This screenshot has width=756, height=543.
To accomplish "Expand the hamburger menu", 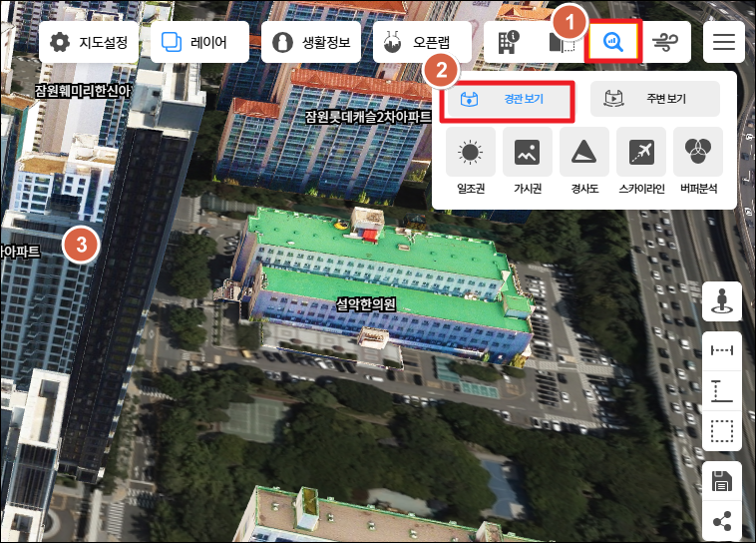I will [724, 42].
